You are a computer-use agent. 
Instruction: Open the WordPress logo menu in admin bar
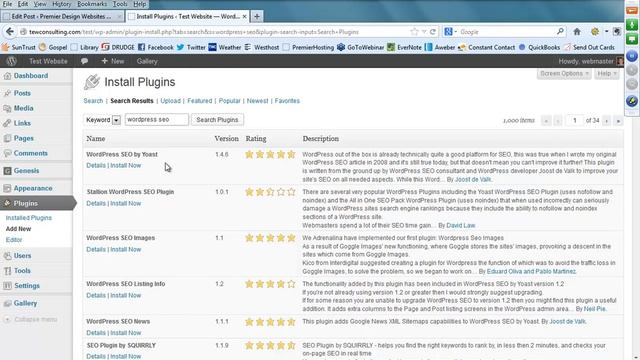point(11,61)
